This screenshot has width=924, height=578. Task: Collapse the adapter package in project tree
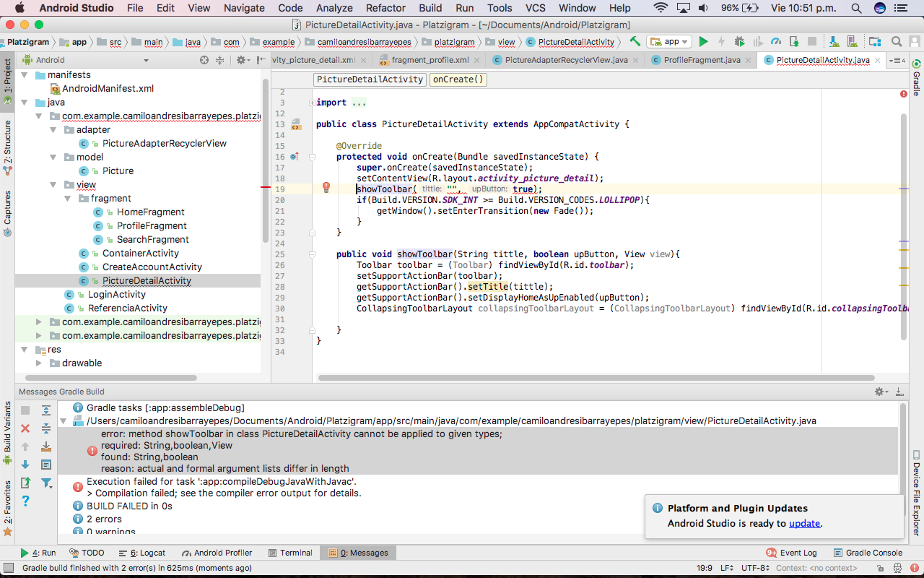(x=53, y=130)
